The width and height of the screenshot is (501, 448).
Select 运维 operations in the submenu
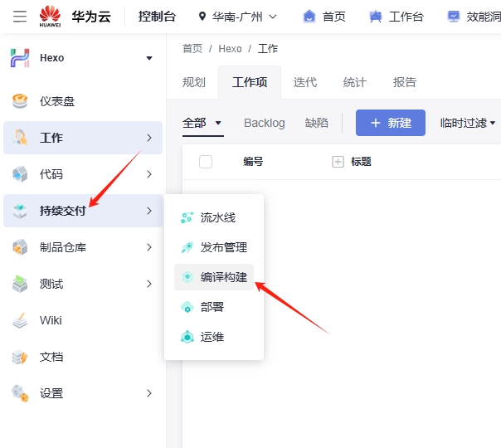coord(212,337)
